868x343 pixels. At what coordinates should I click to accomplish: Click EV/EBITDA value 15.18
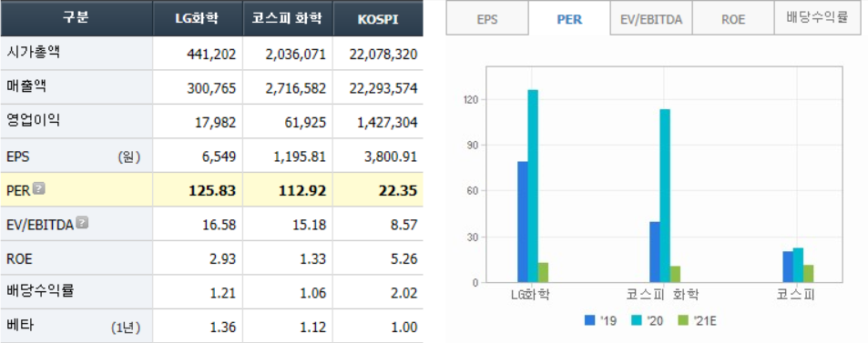point(310,225)
